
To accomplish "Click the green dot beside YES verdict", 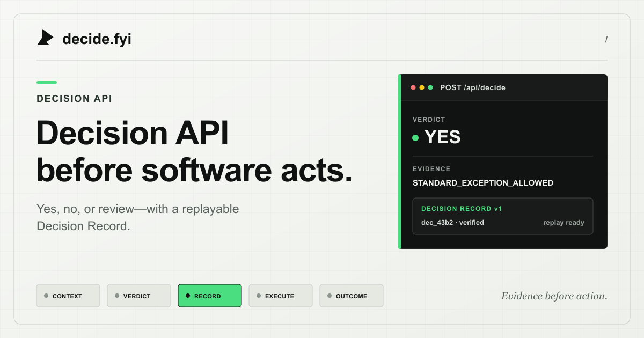I will pos(415,138).
